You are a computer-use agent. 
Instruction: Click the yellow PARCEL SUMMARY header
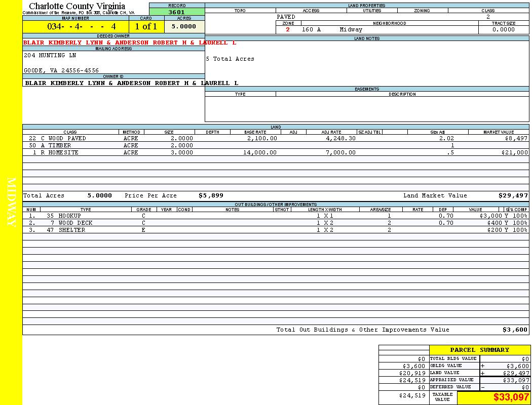click(x=479, y=350)
